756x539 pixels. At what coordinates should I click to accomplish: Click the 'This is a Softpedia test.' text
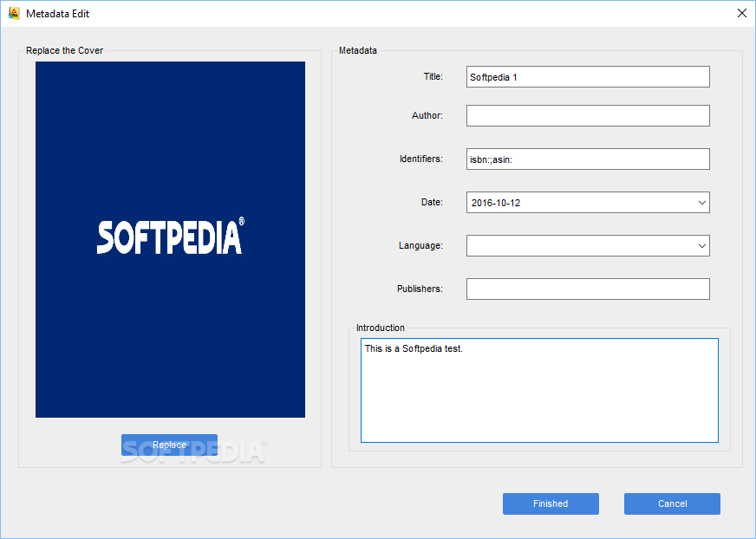click(x=414, y=348)
